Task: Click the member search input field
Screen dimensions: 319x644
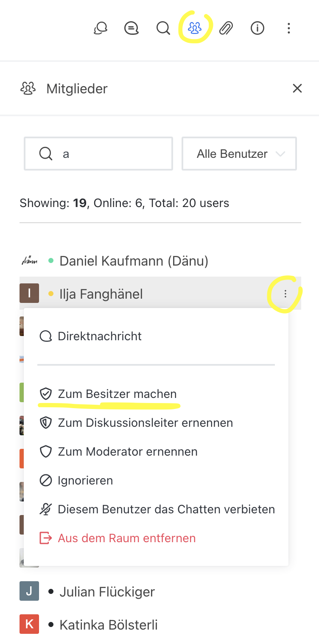Action: [x=106, y=154]
